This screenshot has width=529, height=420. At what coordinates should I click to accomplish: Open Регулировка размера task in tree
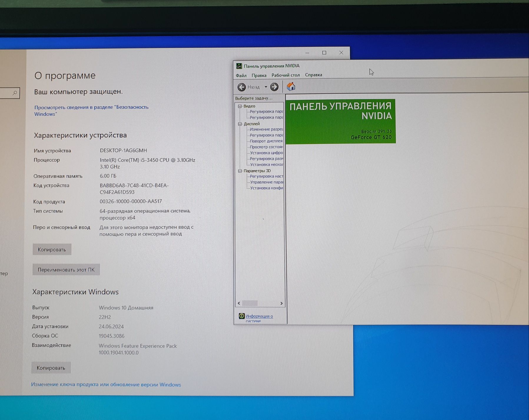266,159
